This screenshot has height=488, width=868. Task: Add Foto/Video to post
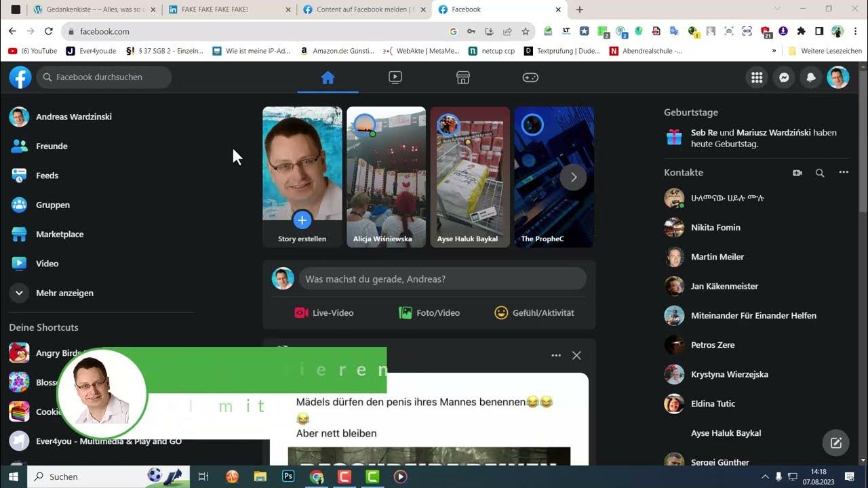429,312
